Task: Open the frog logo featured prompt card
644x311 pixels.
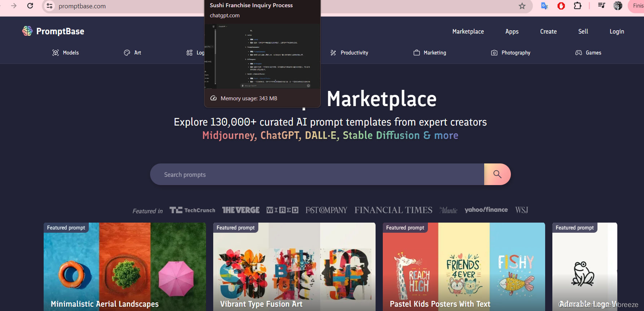Action: 585,267
